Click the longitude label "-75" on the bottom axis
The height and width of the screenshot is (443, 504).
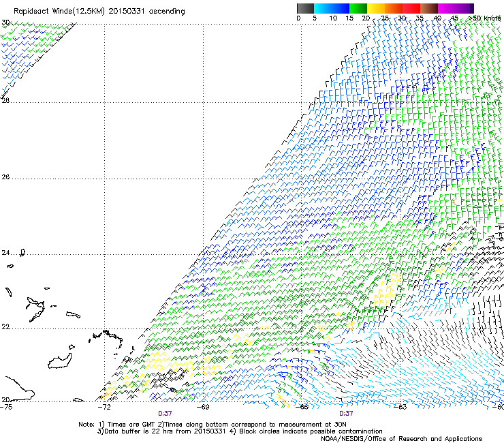6,407
